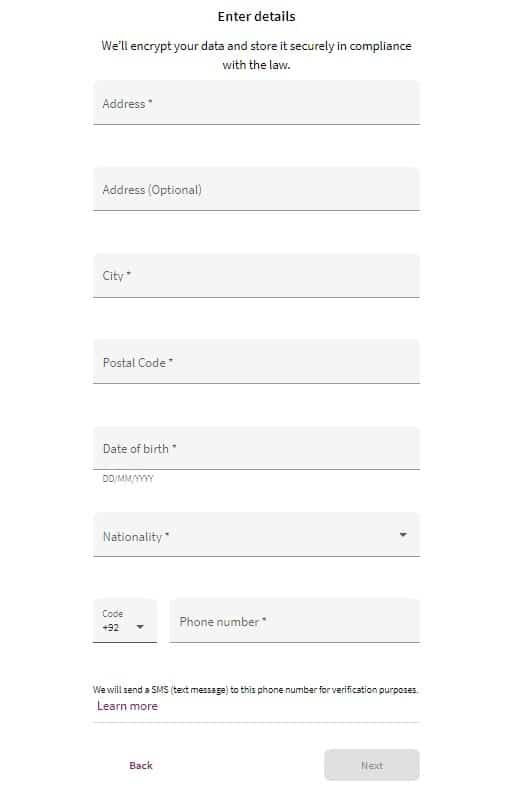508x787 pixels.
Task: Click the Code label in country selector
Action: pos(112,613)
